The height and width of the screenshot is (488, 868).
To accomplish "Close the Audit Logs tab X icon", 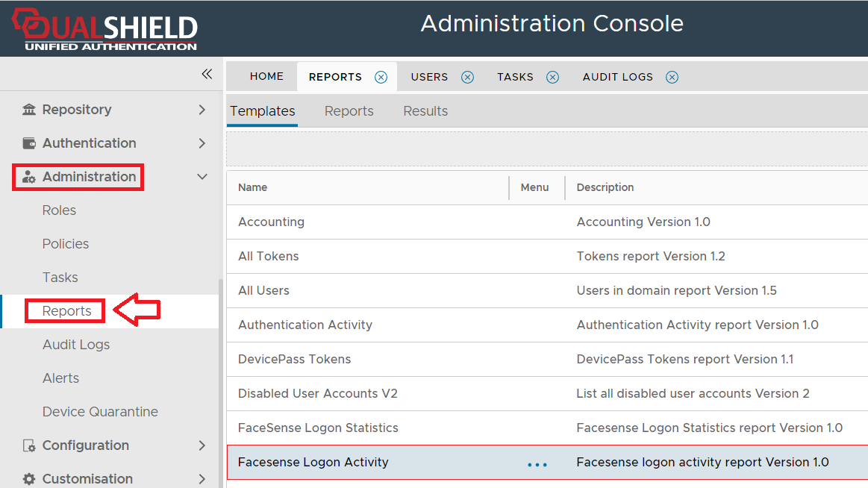I will click(x=672, y=77).
